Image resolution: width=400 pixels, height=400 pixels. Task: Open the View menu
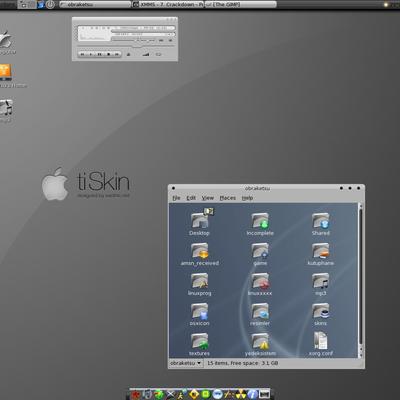pos(208,198)
